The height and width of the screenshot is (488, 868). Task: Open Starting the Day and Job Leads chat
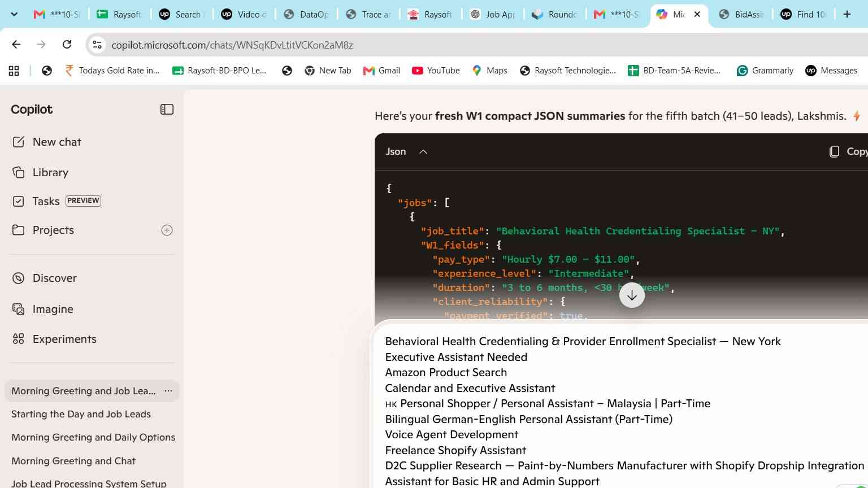(x=81, y=414)
